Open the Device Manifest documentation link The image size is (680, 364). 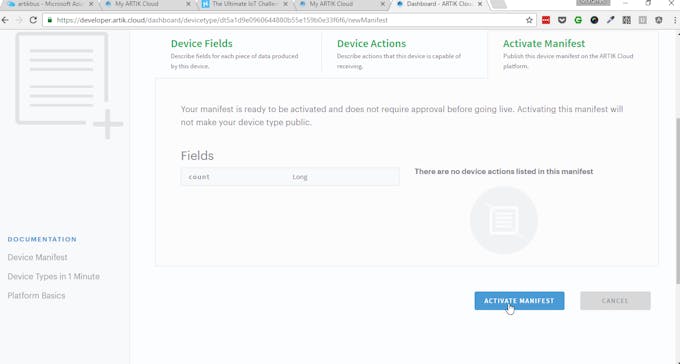tap(37, 257)
